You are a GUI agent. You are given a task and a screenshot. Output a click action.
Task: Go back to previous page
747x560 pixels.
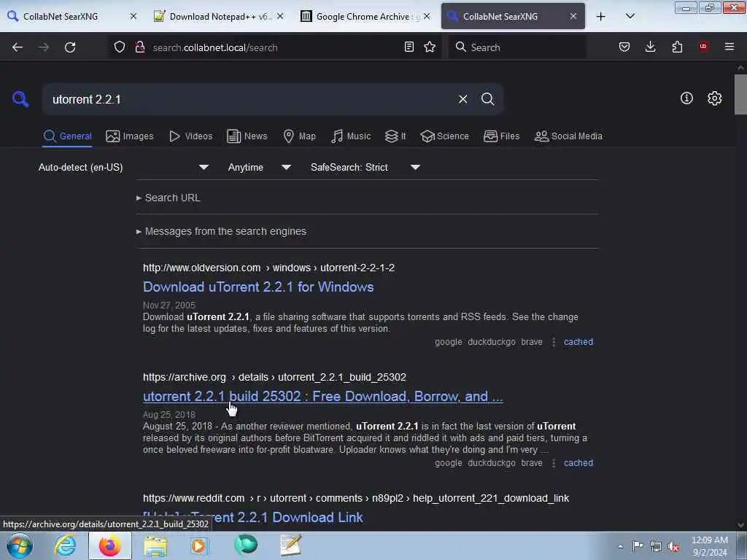[x=18, y=47]
